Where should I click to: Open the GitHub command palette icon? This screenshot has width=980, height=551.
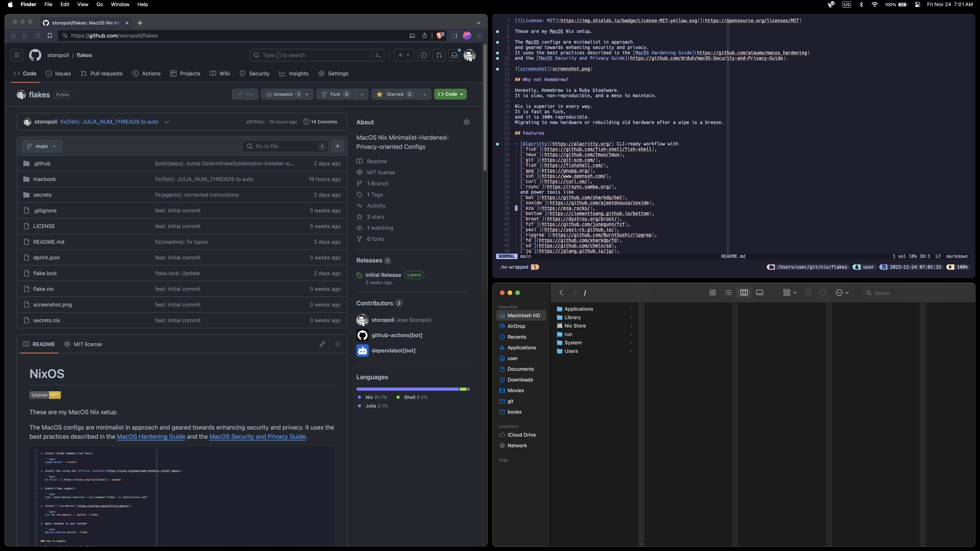pos(378,55)
